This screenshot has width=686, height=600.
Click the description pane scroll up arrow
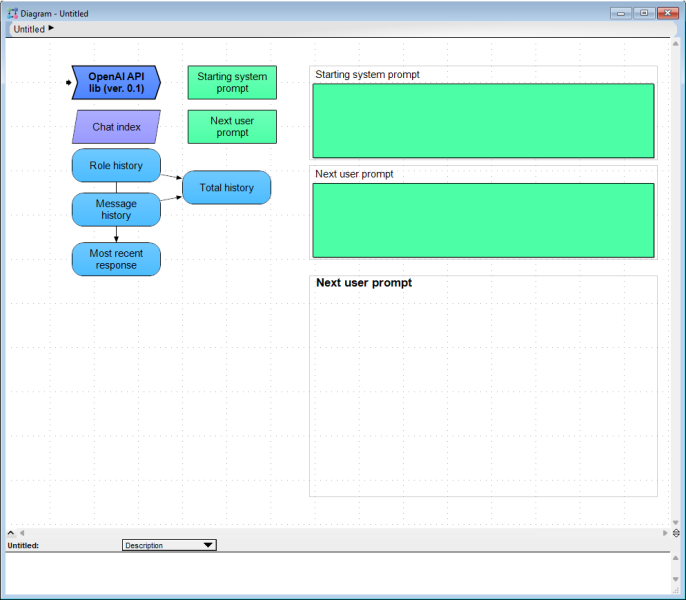676,558
